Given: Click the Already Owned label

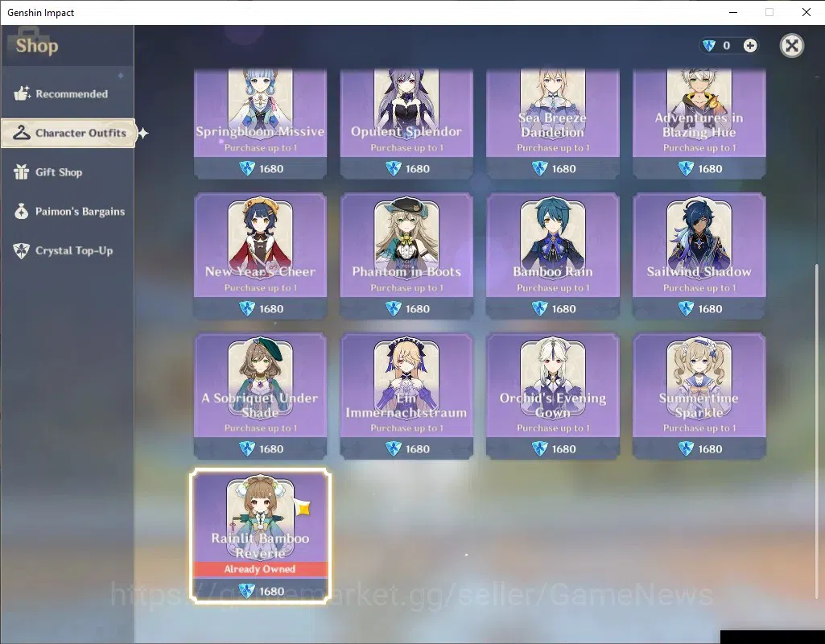Looking at the screenshot, I should (x=260, y=569).
